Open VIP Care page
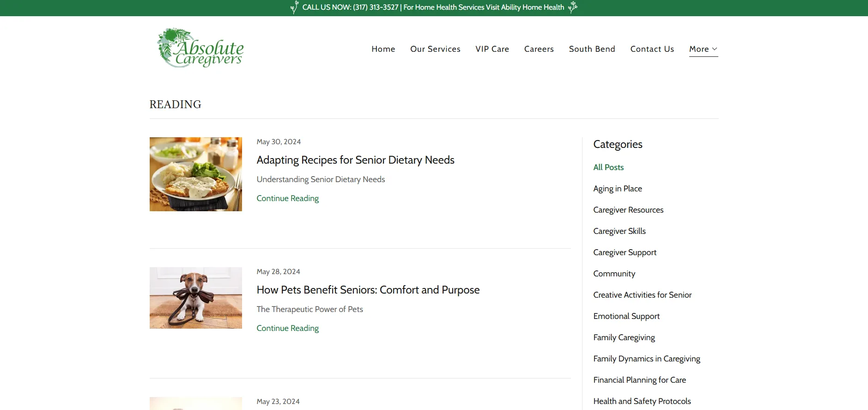 point(492,49)
